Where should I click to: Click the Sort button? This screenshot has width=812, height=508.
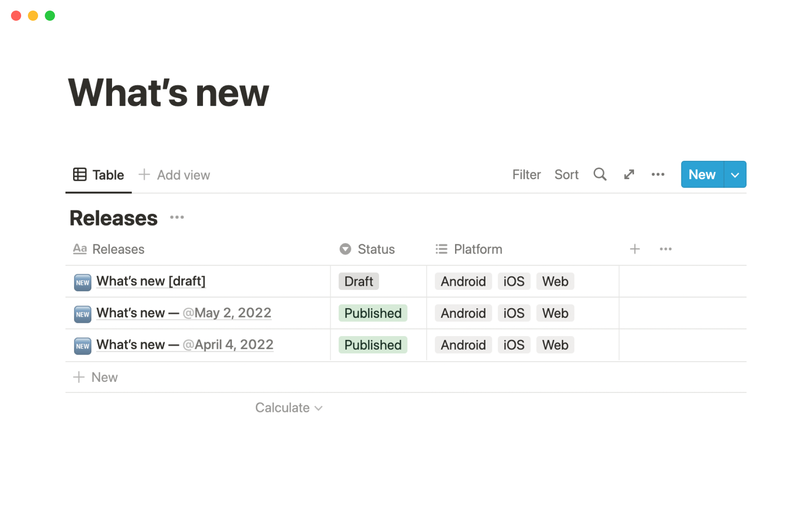566,174
